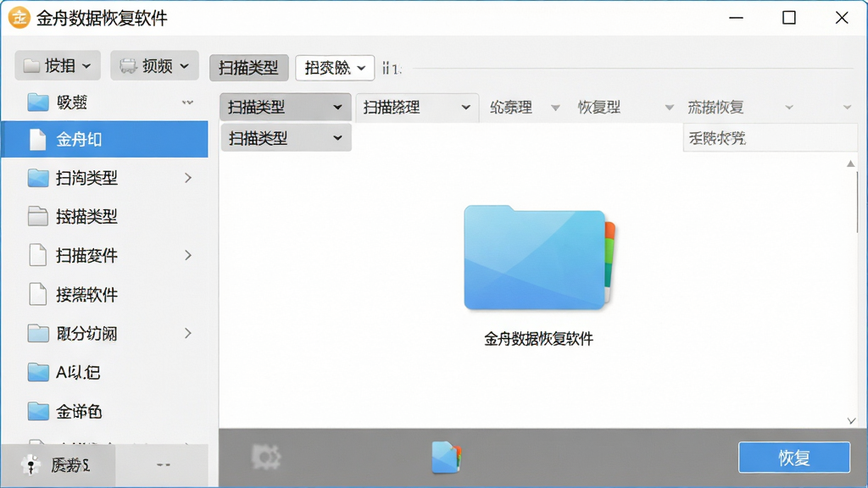The width and height of the screenshot is (868, 488).
Task: Collapse the top sidebar folder's double chevron
Action: click(x=187, y=103)
